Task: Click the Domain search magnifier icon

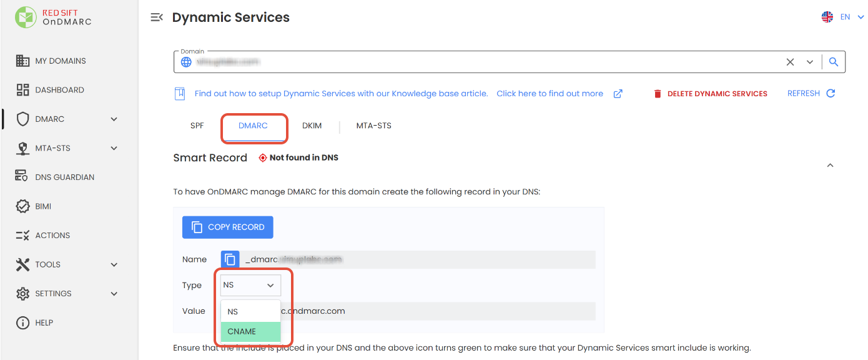Action: 834,62
